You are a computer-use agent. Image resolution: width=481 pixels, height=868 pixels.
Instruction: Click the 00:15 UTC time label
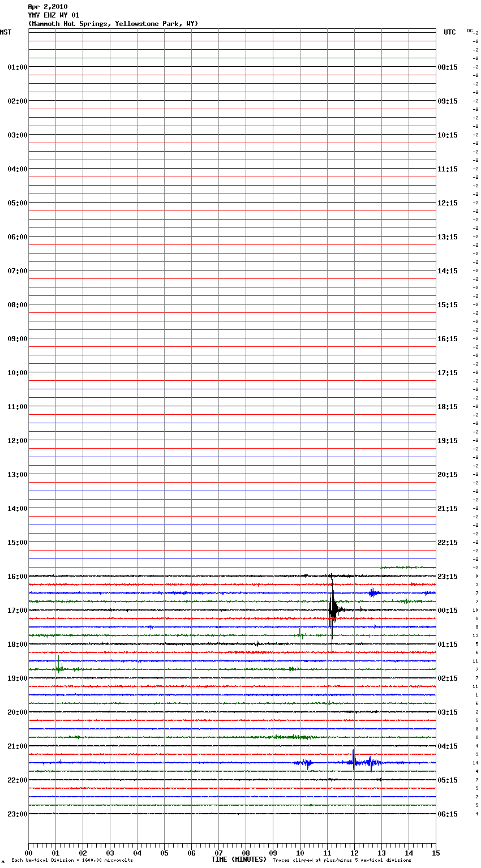point(448,611)
